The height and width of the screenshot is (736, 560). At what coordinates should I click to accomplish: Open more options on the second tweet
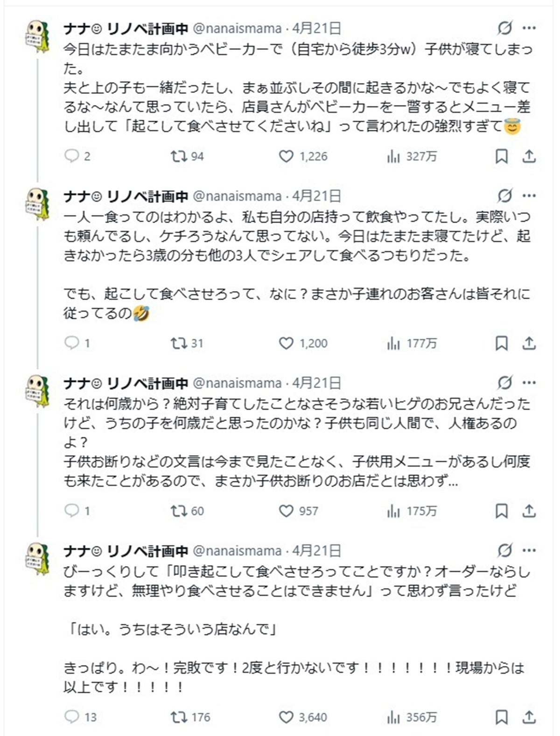pyautogui.click(x=529, y=196)
